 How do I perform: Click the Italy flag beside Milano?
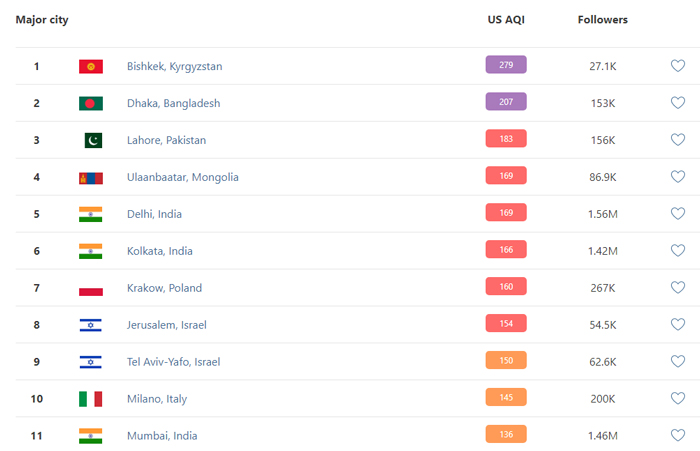coord(91,399)
